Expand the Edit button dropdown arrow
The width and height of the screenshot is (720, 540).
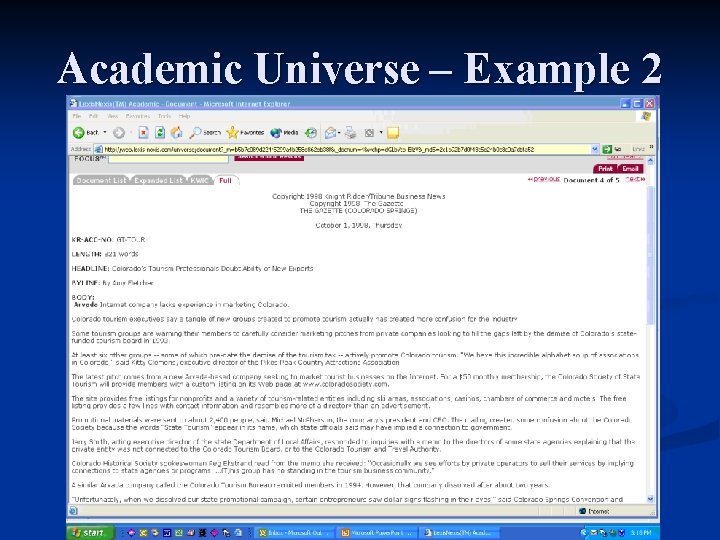point(381,133)
